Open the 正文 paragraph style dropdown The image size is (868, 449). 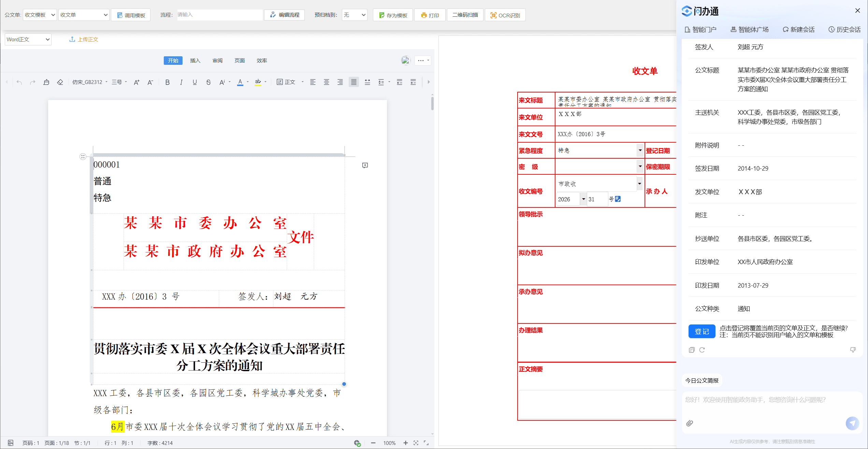coord(290,82)
